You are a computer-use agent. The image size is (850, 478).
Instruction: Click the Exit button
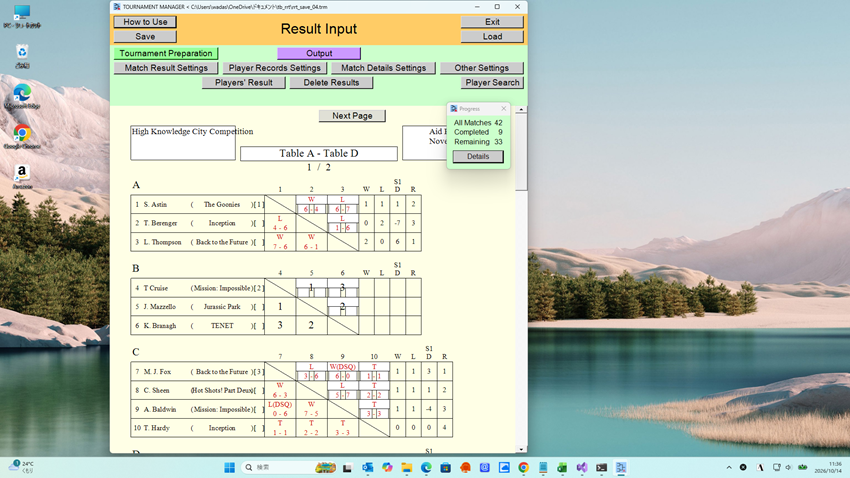coord(492,22)
